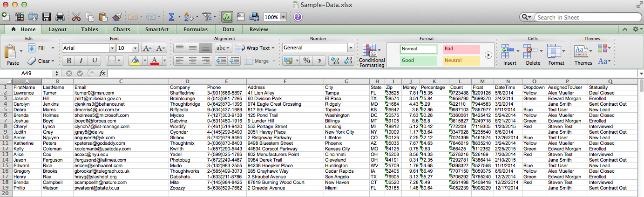The width and height of the screenshot is (644, 197).
Task: Align cell content to the bottom
Action: (205, 48)
